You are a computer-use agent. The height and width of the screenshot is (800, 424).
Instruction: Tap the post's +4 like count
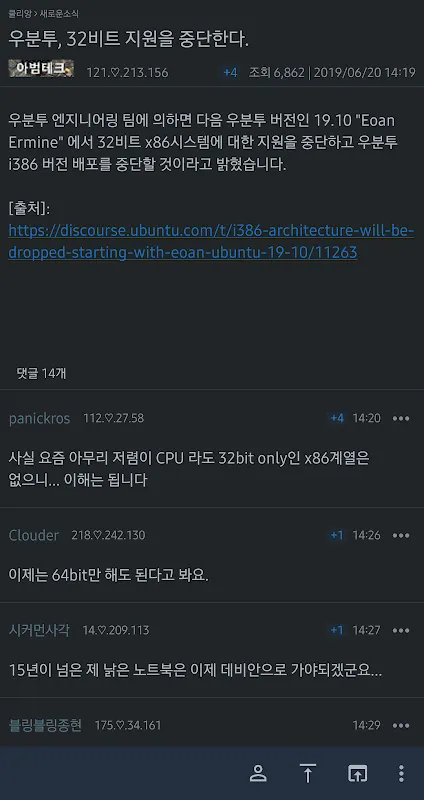pyautogui.click(x=230, y=72)
